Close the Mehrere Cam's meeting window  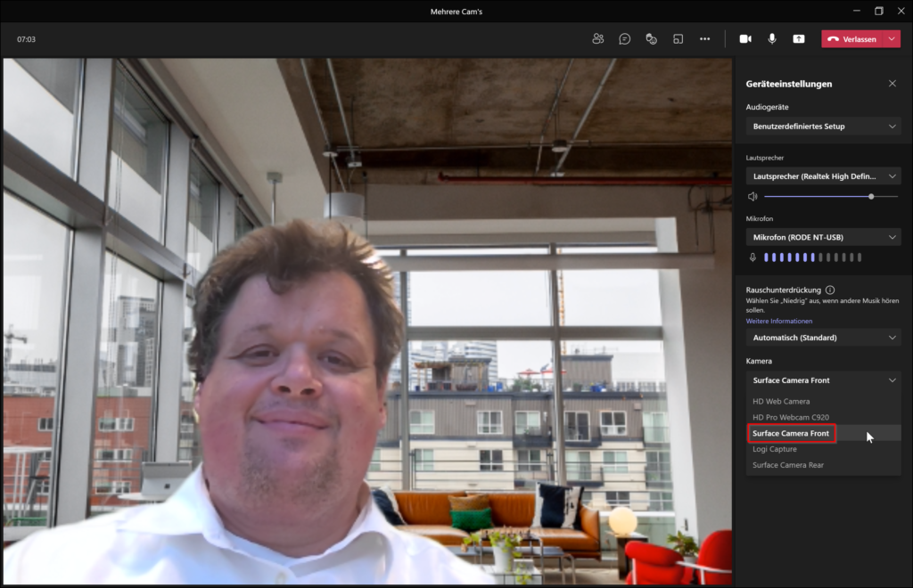point(901,11)
